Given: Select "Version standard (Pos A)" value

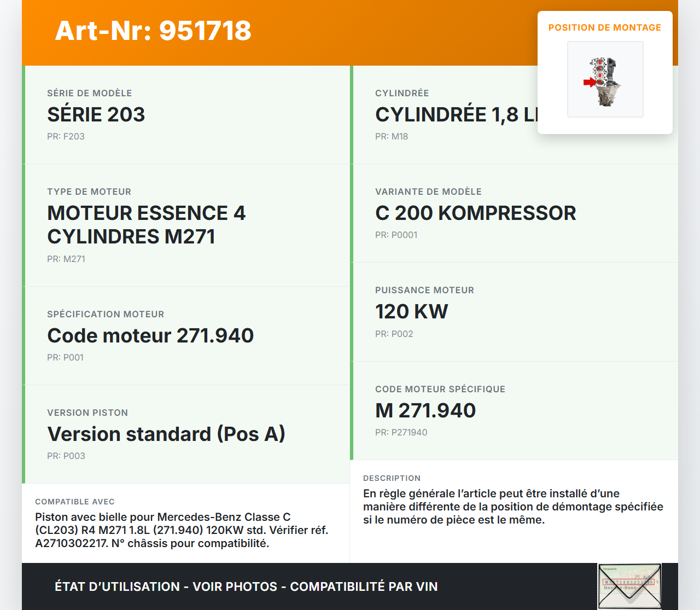Looking at the screenshot, I should click(x=166, y=434).
